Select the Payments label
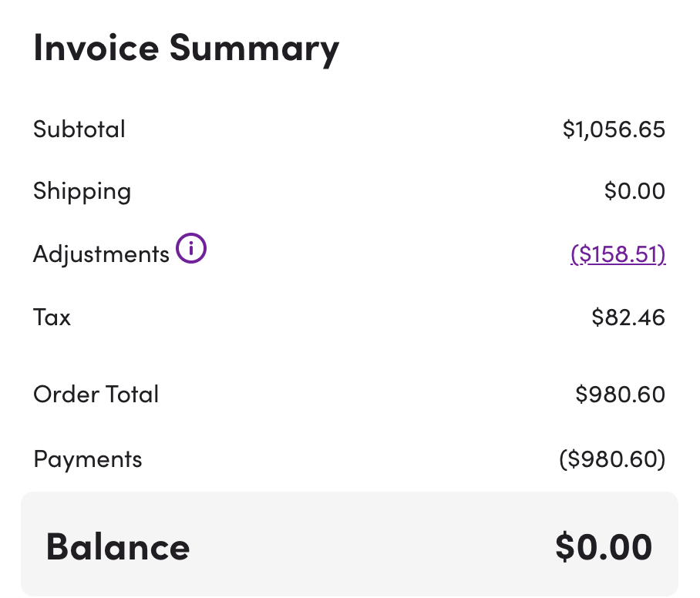The image size is (700, 598). click(88, 459)
